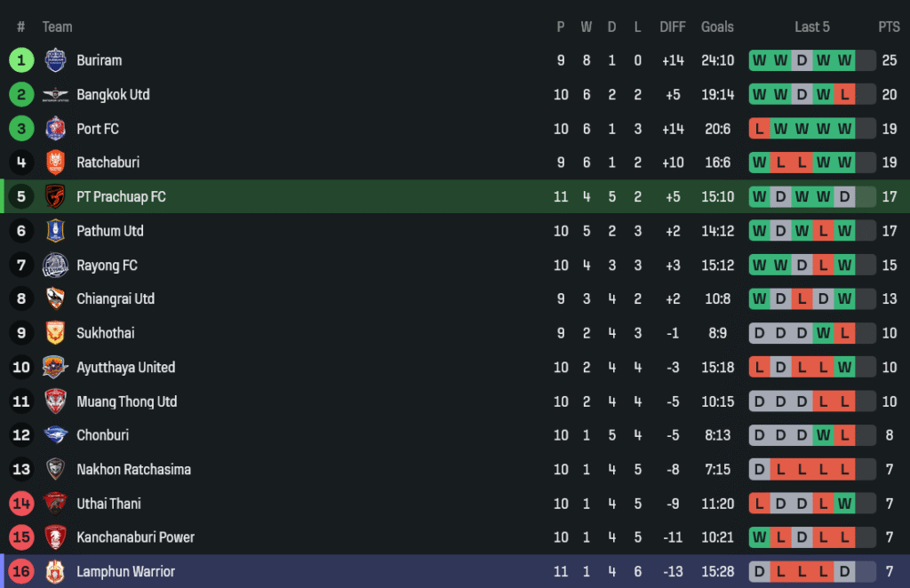Click the Bangkok Utd team logo
The image size is (910, 588).
click(x=55, y=95)
